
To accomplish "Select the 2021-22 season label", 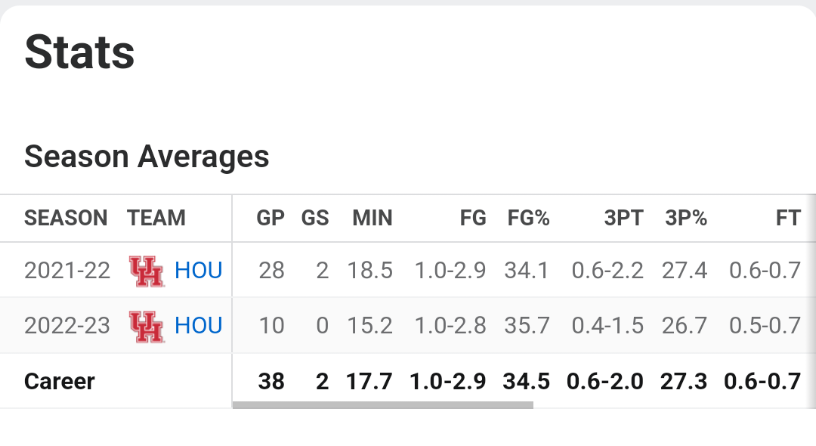I will [66, 270].
